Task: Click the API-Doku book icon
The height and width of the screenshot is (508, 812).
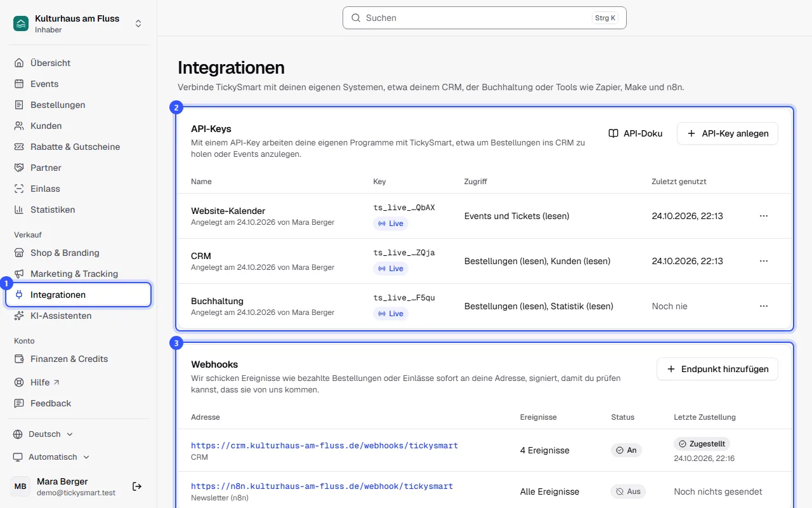Action: click(613, 133)
